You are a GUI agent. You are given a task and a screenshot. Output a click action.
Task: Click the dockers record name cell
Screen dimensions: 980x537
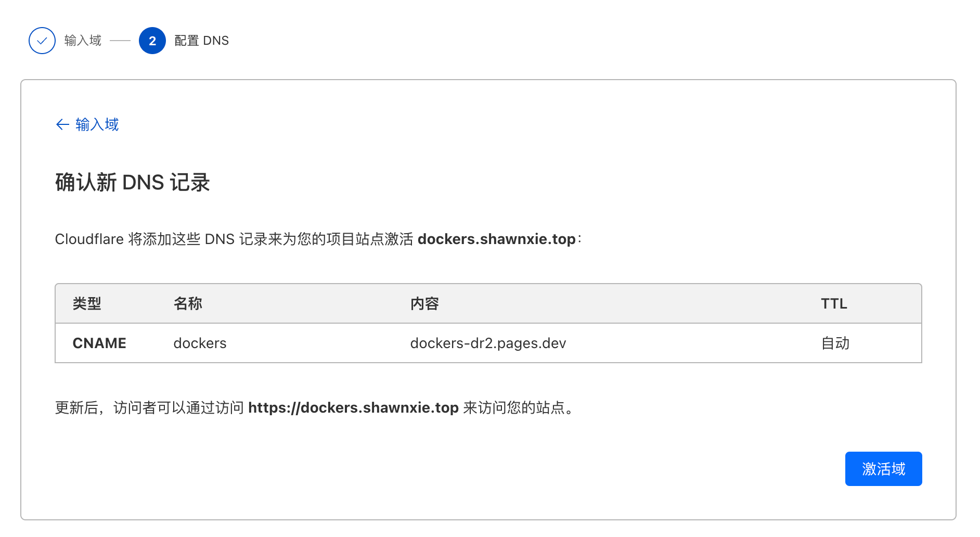pos(200,343)
